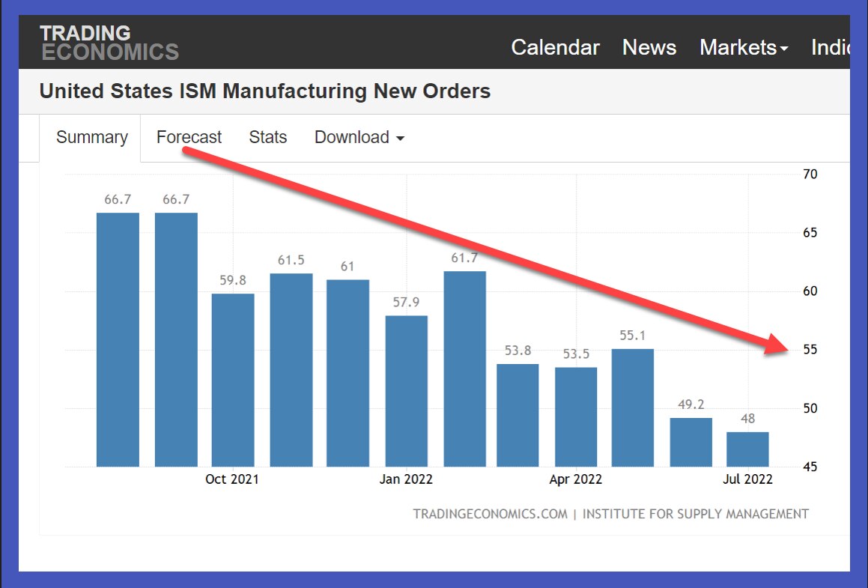Go to the News section
This screenshot has width=868, height=588.
coord(649,48)
